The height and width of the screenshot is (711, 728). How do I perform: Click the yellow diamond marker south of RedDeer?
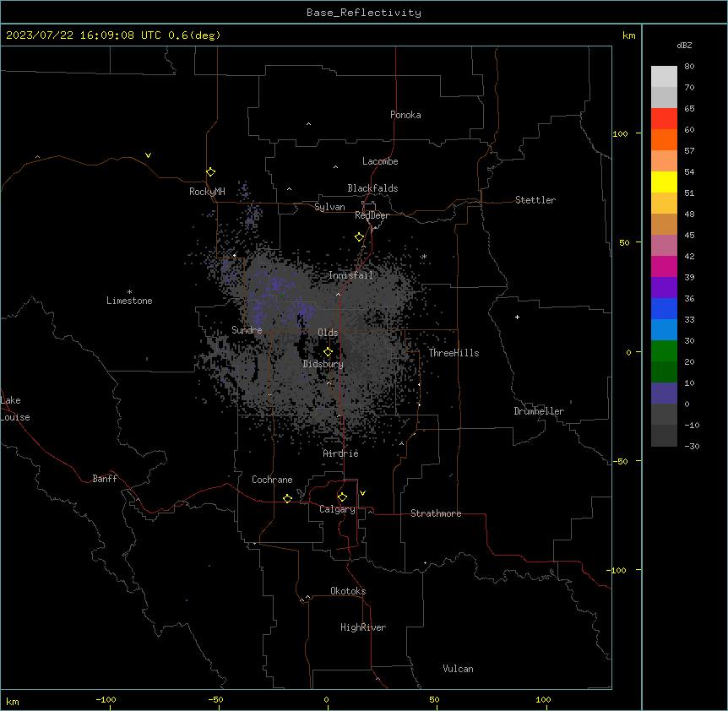click(360, 237)
